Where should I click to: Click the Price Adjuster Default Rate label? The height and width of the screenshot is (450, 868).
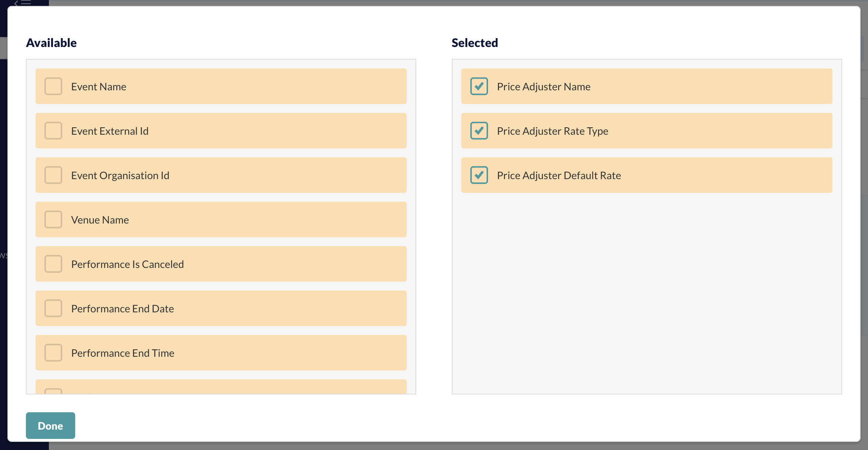(x=559, y=175)
